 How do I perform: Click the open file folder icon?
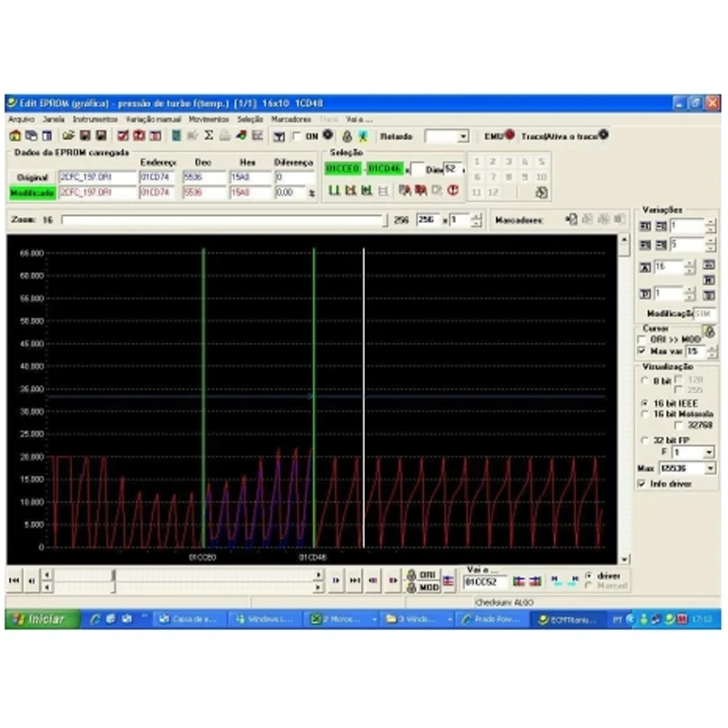tap(68, 136)
